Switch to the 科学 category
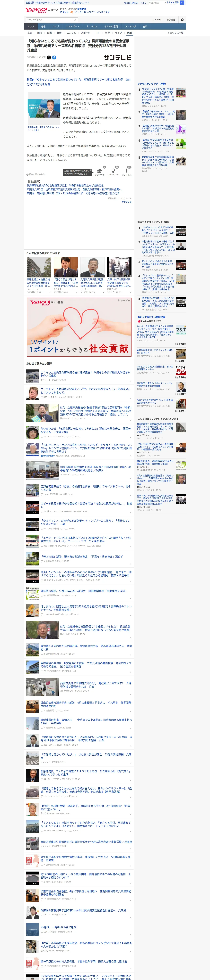 click(x=107, y=33)
